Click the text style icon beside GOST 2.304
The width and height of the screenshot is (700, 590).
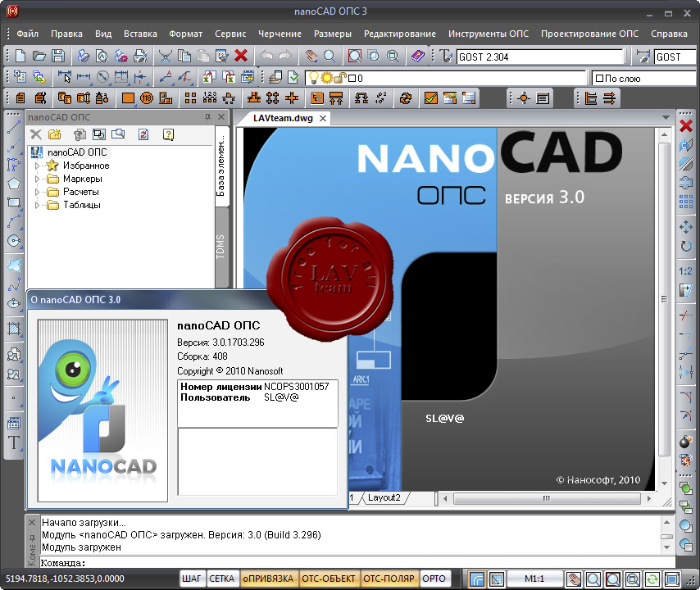coord(446,57)
